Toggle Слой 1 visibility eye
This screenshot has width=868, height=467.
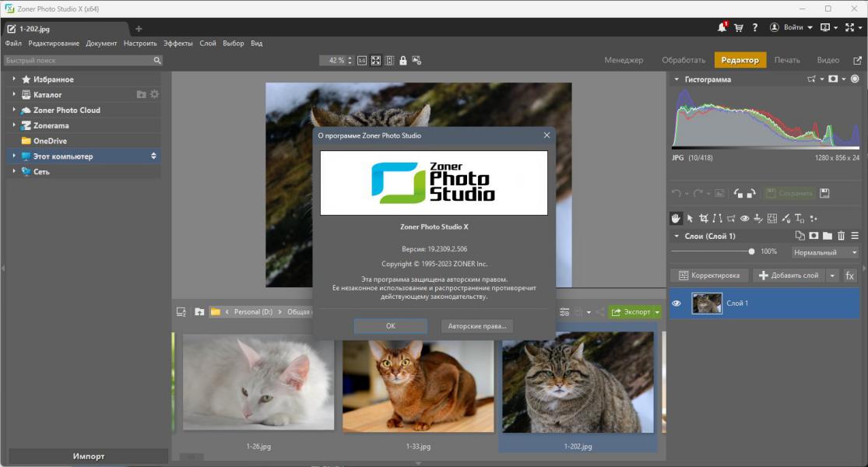point(676,304)
